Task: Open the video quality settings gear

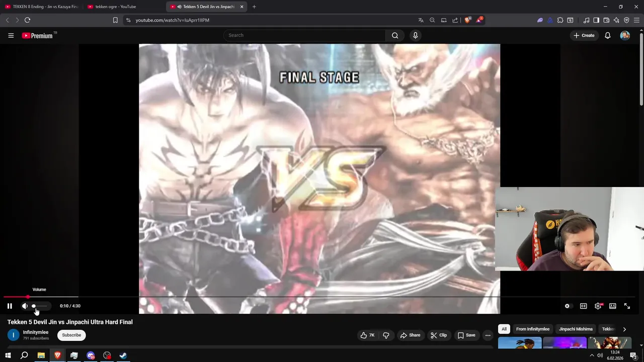Action: [x=598, y=306]
